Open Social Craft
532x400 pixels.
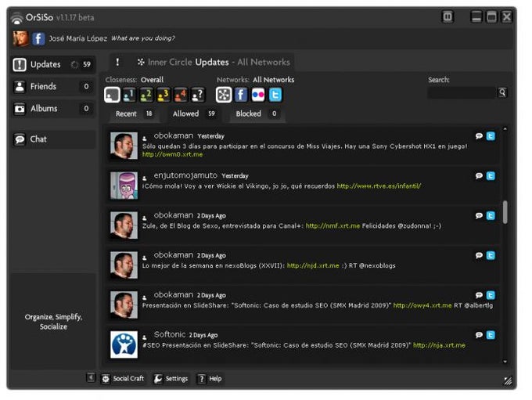click(123, 379)
